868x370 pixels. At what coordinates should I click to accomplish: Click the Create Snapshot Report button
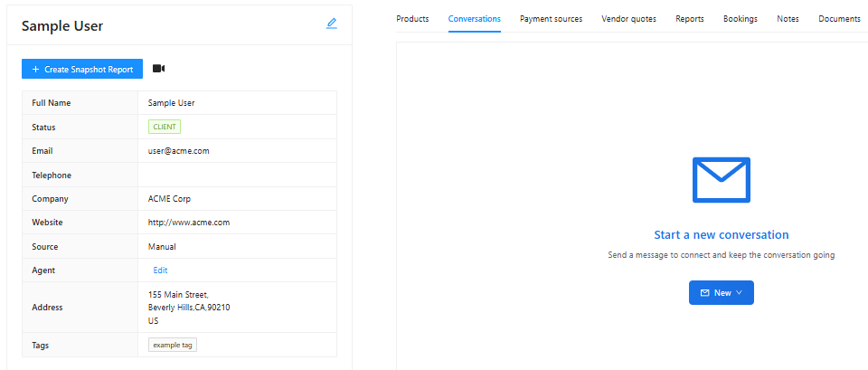coord(82,70)
